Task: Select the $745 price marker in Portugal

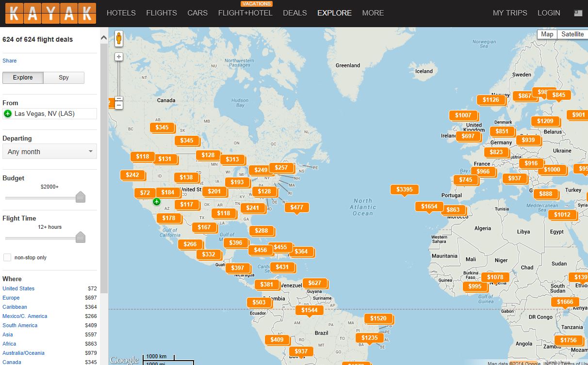Action: coord(465,180)
